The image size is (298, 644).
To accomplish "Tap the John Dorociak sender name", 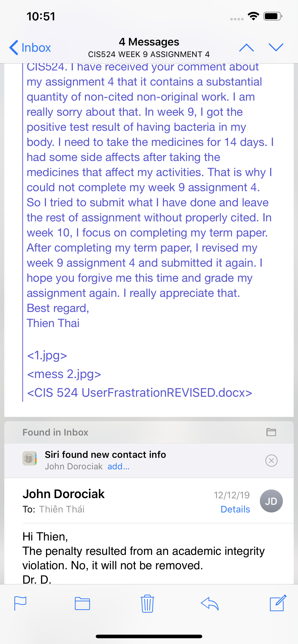I will point(64,494).
